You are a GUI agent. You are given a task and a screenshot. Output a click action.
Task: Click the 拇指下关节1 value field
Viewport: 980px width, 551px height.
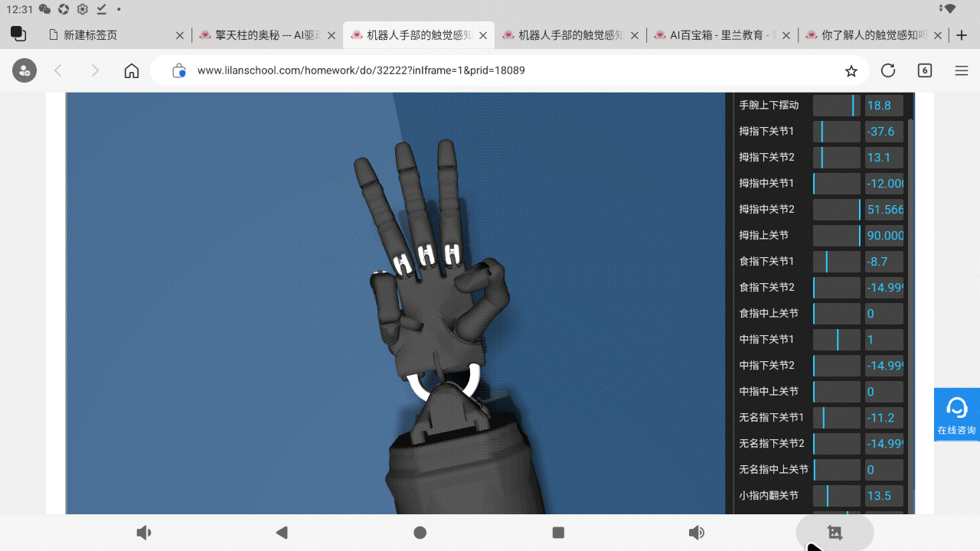884,132
